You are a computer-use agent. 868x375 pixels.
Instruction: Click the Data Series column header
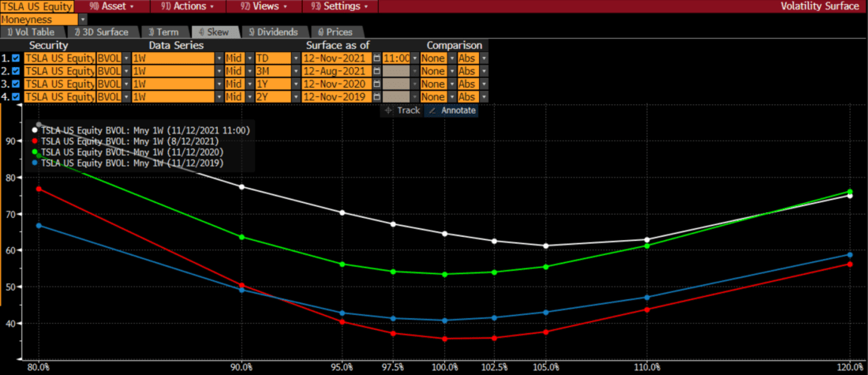(x=176, y=46)
